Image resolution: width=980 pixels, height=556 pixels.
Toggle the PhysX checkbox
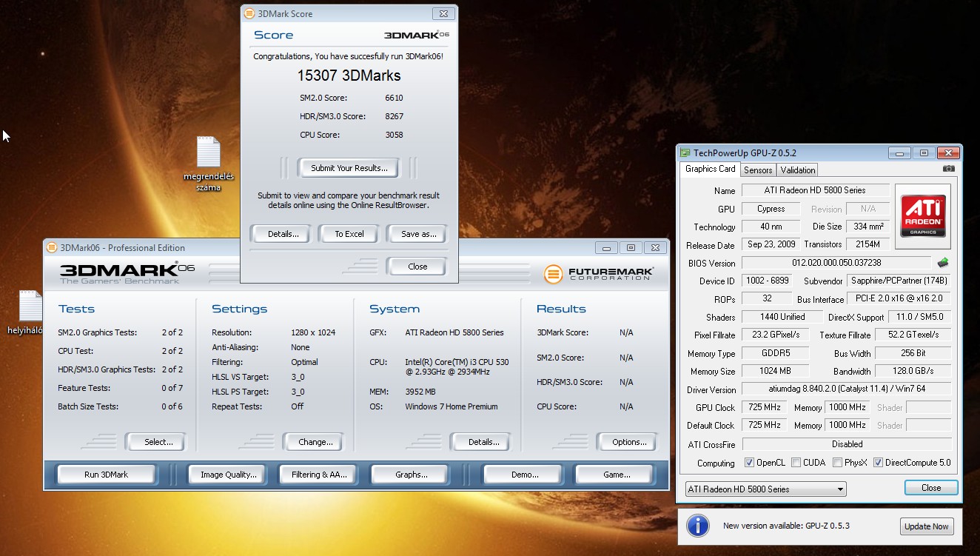tap(837, 463)
